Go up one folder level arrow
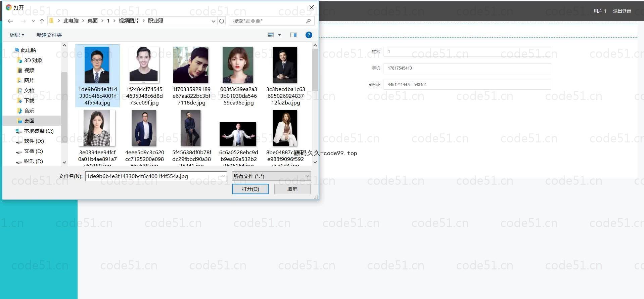 pos(42,21)
